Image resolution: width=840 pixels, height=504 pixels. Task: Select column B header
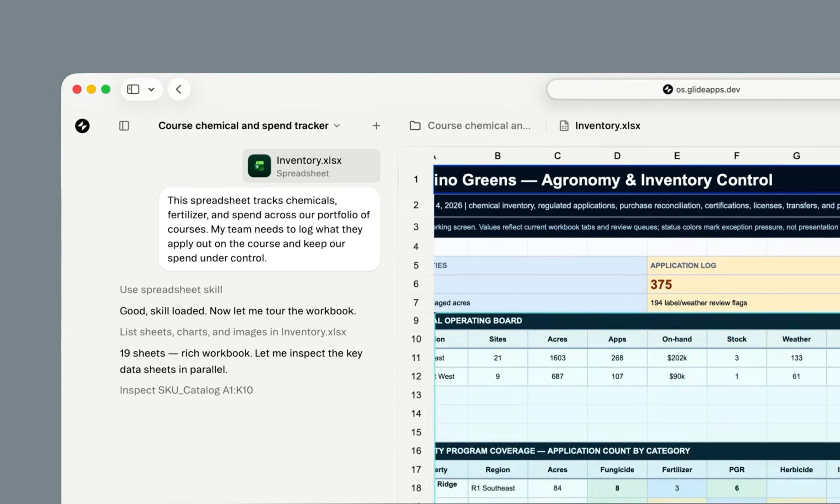(x=498, y=156)
